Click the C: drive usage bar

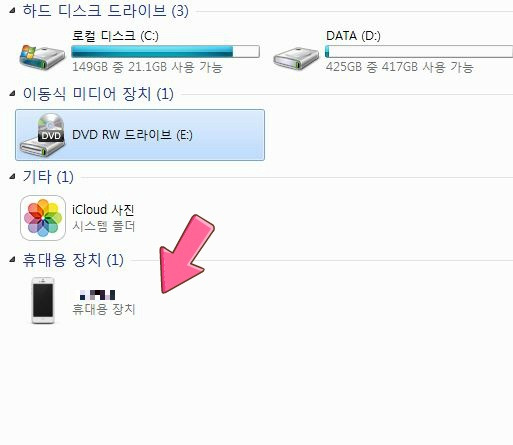click(x=165, y=51)
